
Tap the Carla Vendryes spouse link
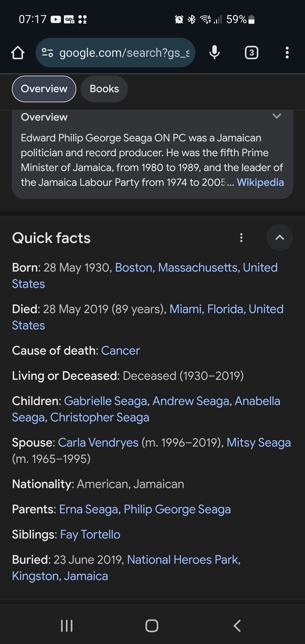tap(98, 443)
